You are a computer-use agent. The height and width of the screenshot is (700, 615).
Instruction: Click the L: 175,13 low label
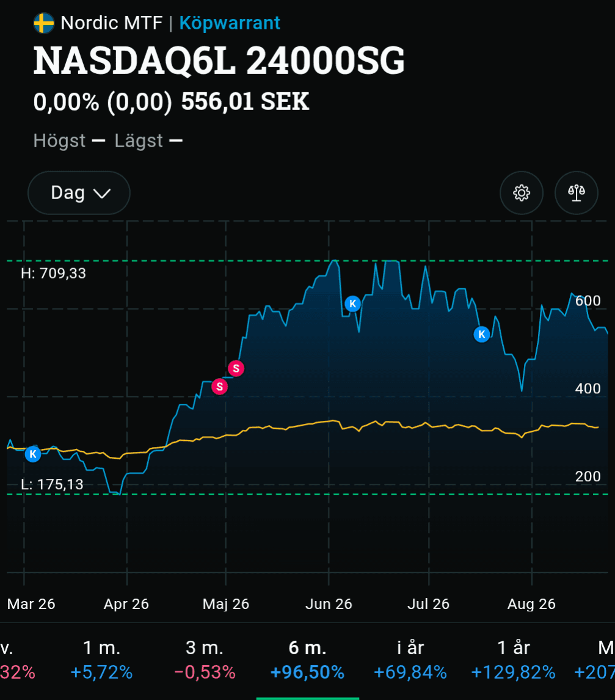53,484
